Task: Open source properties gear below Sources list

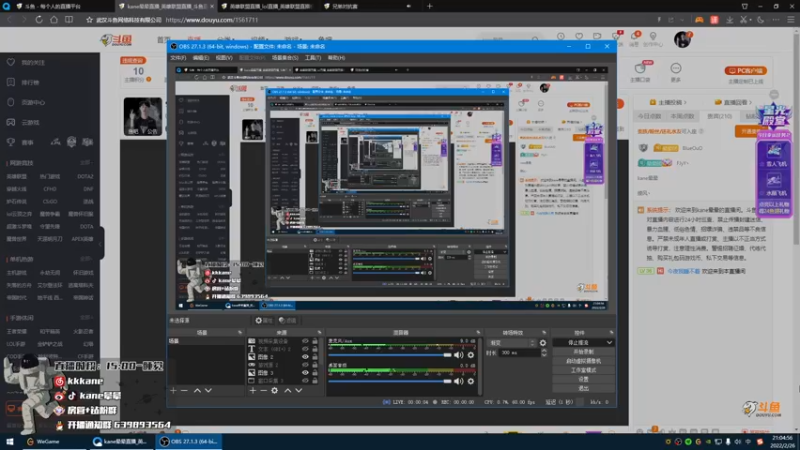Action: [274, 390]
